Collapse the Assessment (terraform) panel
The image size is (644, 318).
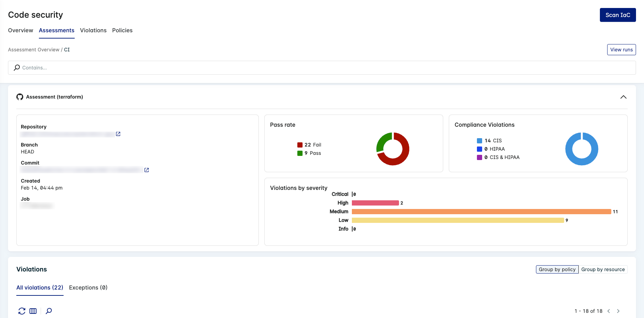click(623, 97)
